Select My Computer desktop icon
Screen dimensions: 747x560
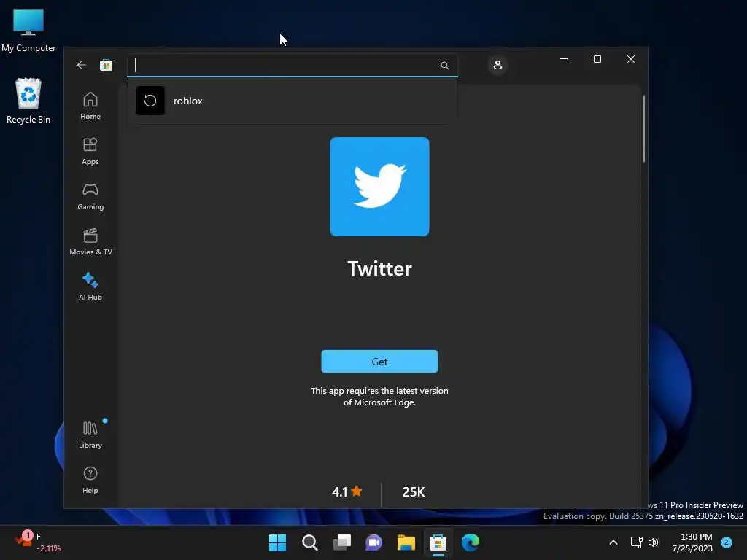[x=28, y=31]
